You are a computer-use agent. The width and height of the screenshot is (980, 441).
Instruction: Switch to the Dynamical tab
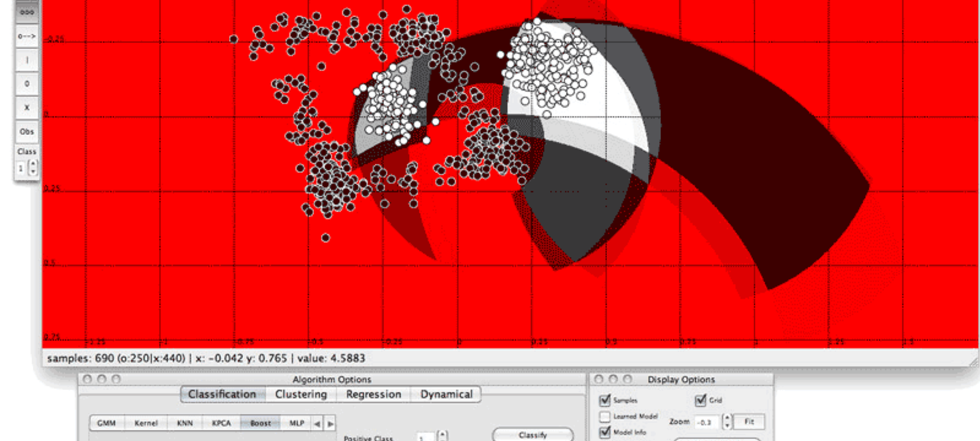446,394
